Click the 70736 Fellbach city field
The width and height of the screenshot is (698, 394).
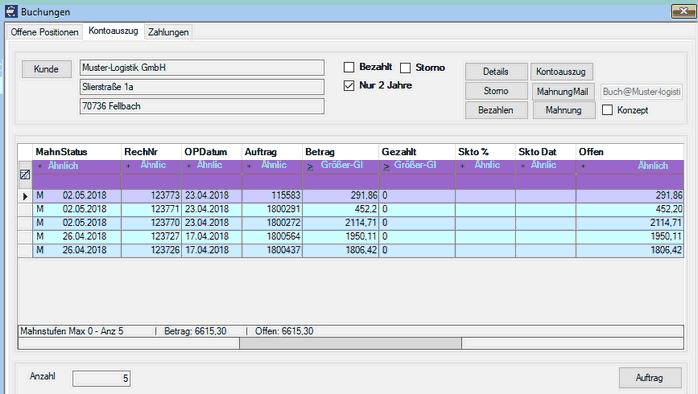click(x=202, y=106)
